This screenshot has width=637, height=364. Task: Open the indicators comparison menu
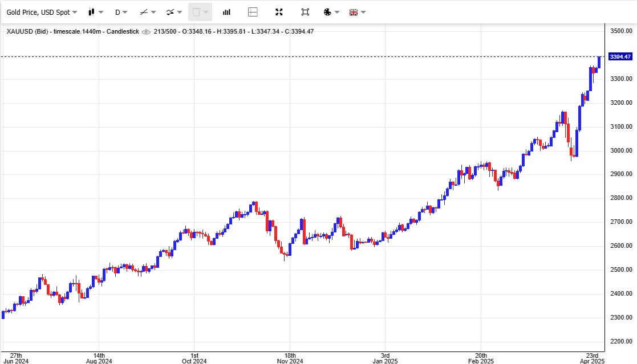[173, 12]
